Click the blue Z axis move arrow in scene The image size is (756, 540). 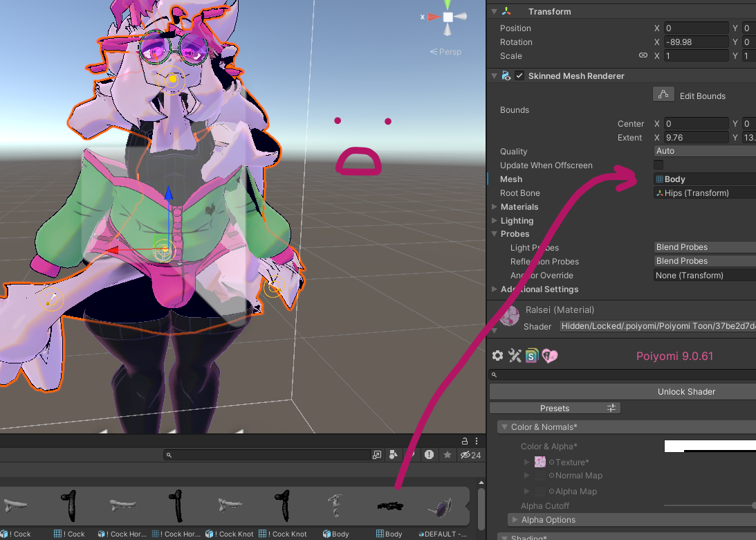168,194
